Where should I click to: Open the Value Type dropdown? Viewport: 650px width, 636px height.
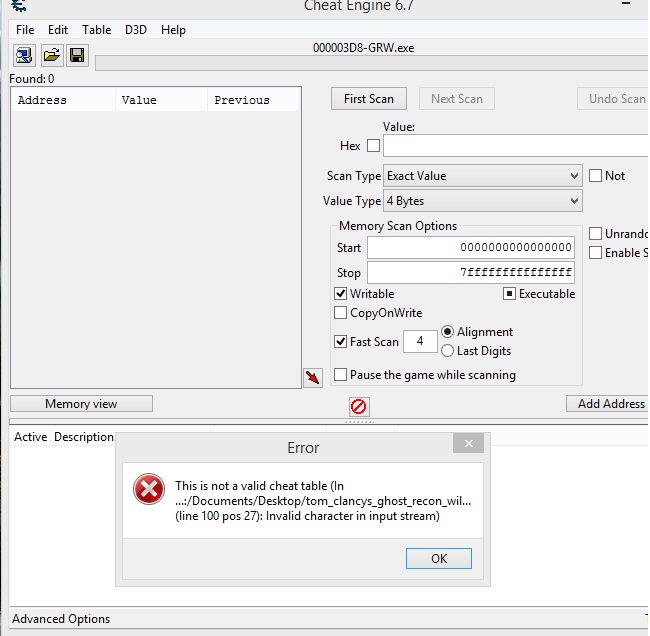click(x=483, y=201)
